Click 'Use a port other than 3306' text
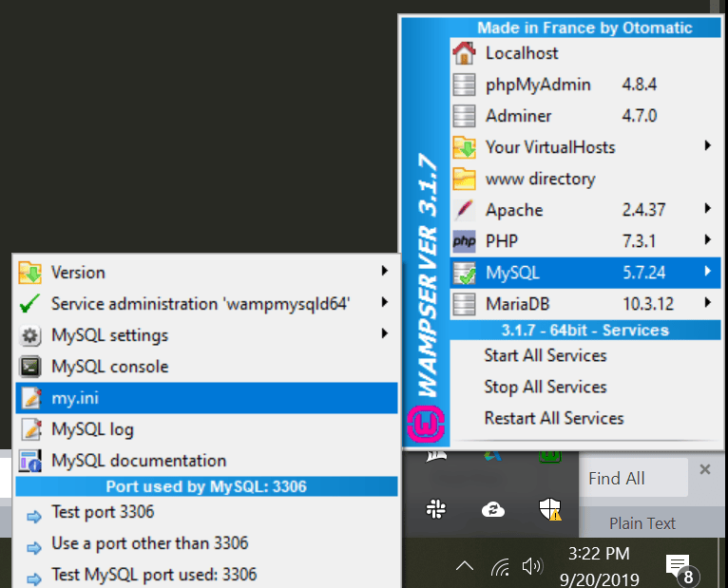 pyautogui.click(x=149, y=543)
